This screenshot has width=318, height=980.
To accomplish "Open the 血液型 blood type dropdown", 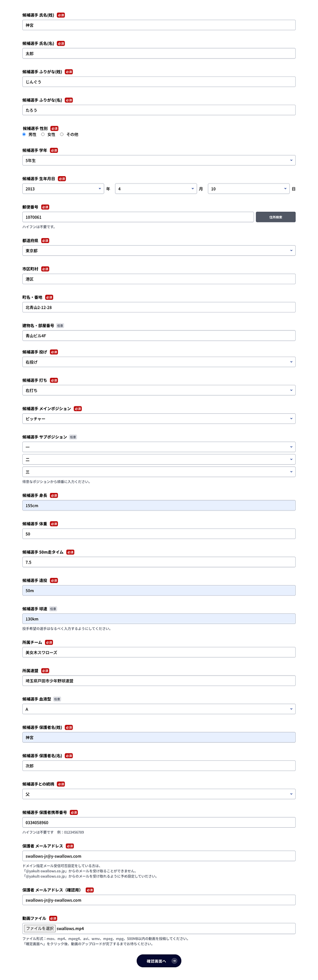I will (x=158, y=709).
